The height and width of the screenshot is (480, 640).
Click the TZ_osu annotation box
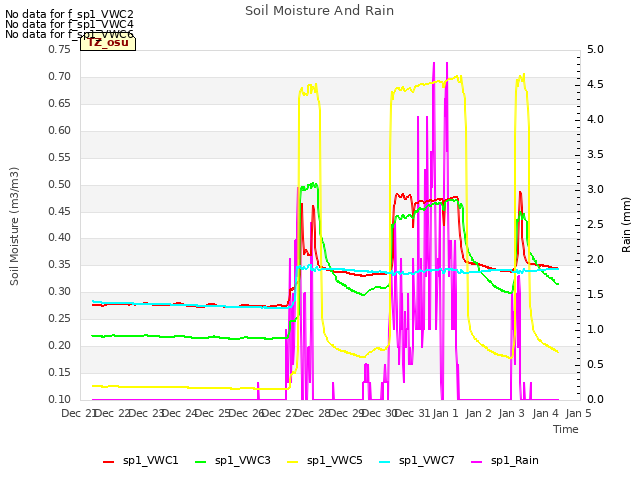[108, 43]
